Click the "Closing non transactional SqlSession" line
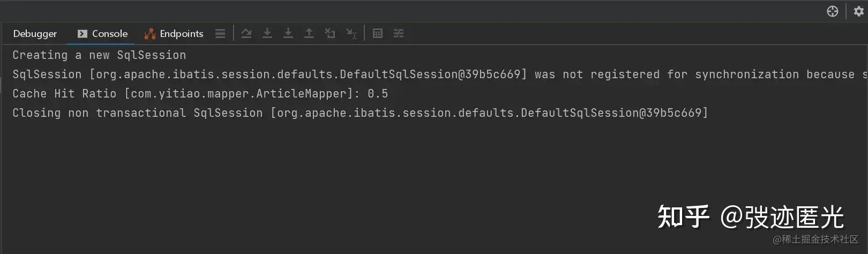Screen dimensions: 868x254 360,113
